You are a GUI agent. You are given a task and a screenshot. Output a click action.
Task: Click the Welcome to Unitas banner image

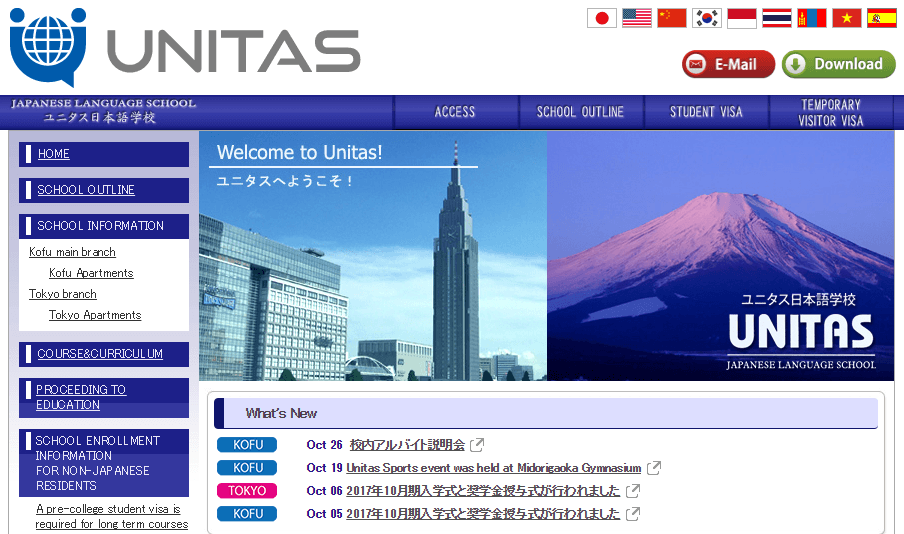coord(546,256)
